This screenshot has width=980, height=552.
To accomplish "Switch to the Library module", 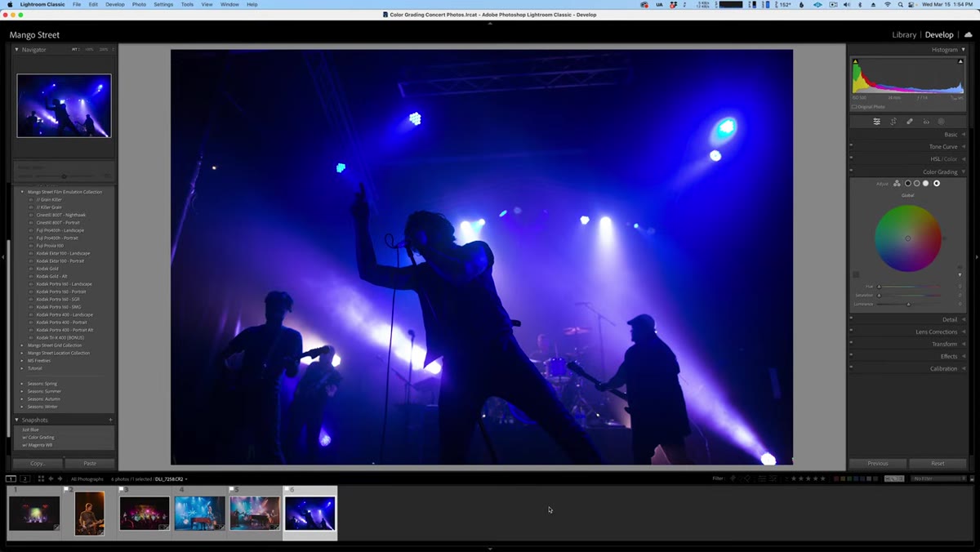I will tap(904, 35).
